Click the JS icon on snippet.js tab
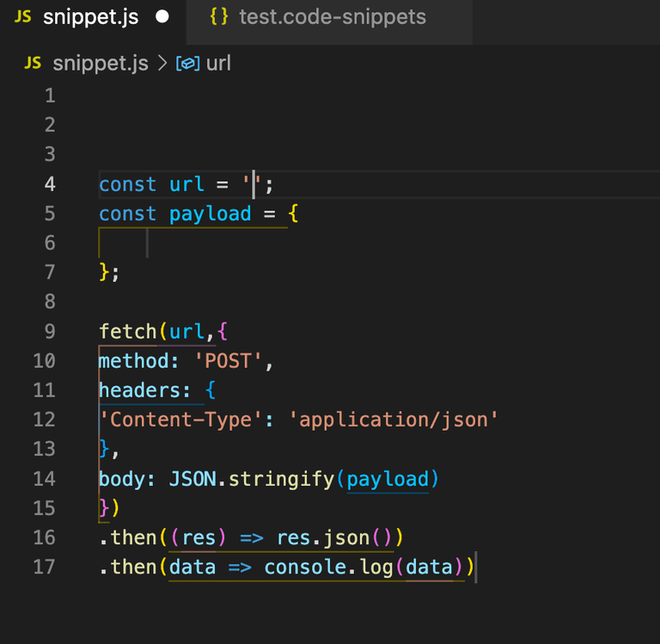This screenshot has height=644, width=660. point(22,17)
